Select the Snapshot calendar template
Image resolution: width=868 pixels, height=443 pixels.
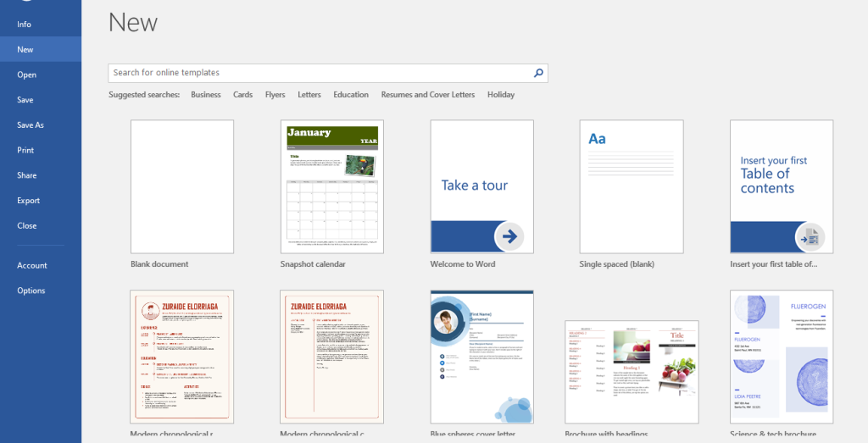(331, 186)
